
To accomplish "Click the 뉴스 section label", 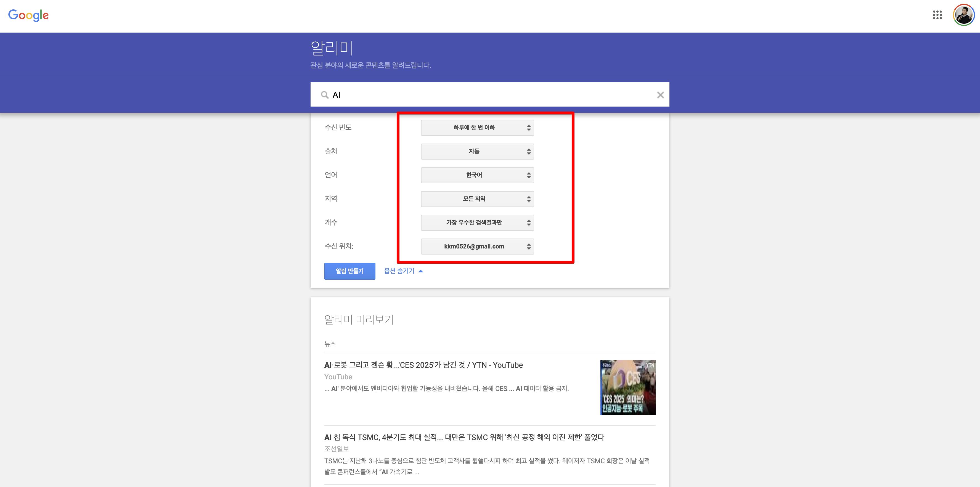I will click(x=330, y=344).
